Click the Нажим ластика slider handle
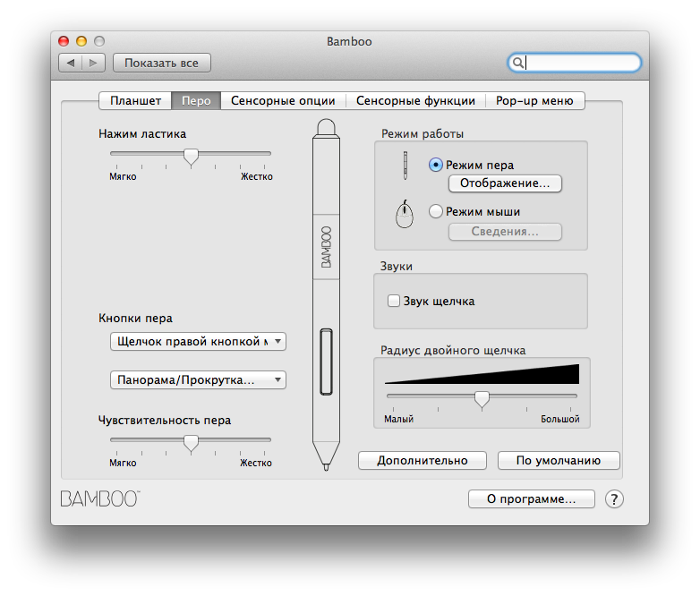The image size is (700, 596). click(191, 158)
